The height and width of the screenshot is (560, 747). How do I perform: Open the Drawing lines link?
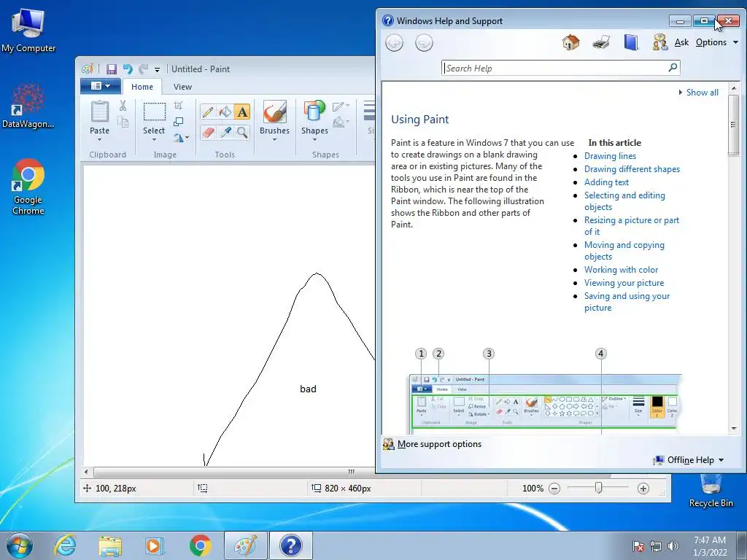click(x=610, y=156)
